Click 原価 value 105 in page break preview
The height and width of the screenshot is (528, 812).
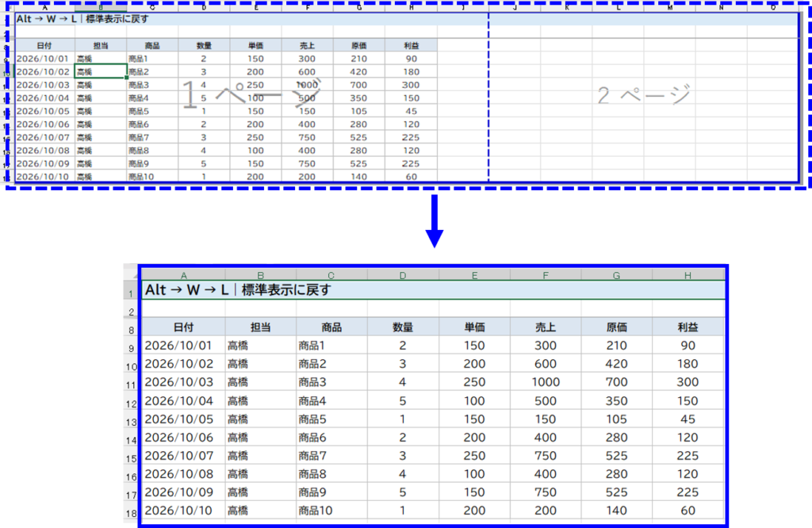click(x=359, y=111)
